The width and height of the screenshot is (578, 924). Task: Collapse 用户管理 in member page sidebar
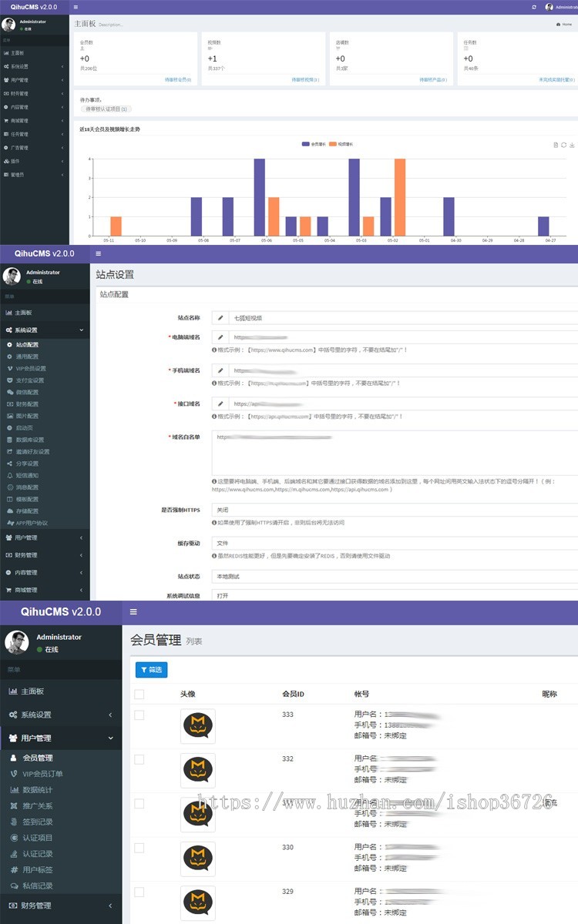61,738
